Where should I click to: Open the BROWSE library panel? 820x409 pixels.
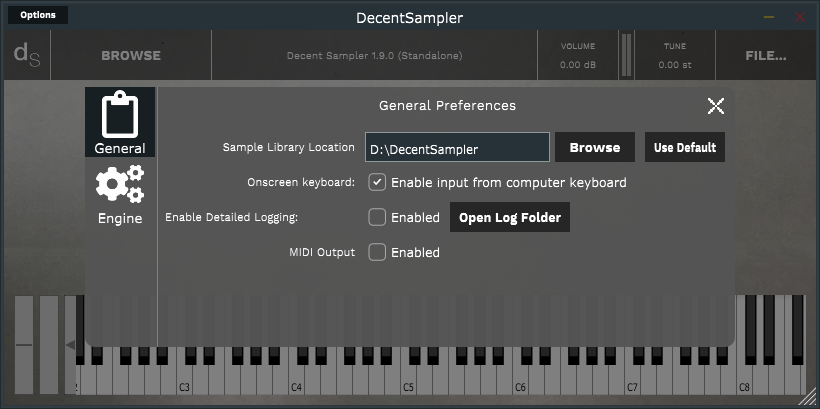pos(131,56)
